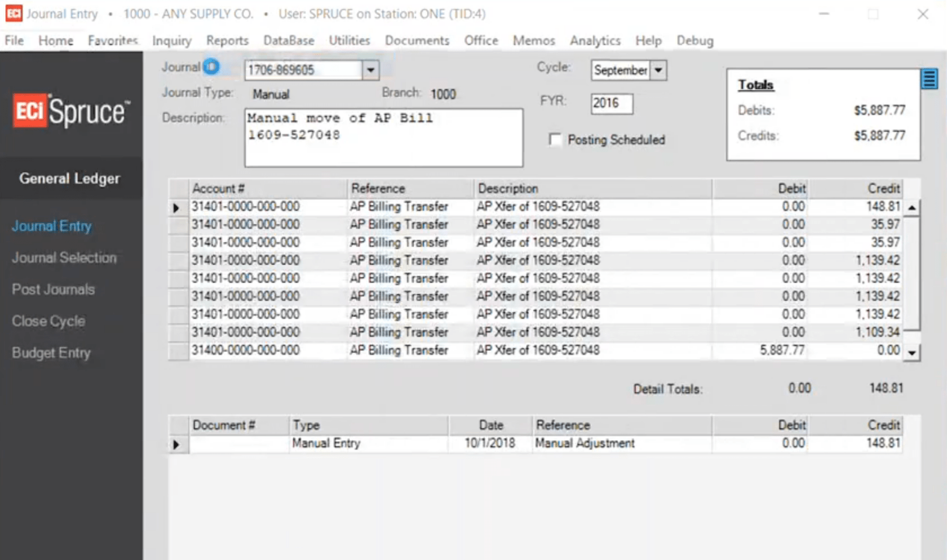Open the Inquiry menu
The image size is (947, 560).
pos(171,41)
